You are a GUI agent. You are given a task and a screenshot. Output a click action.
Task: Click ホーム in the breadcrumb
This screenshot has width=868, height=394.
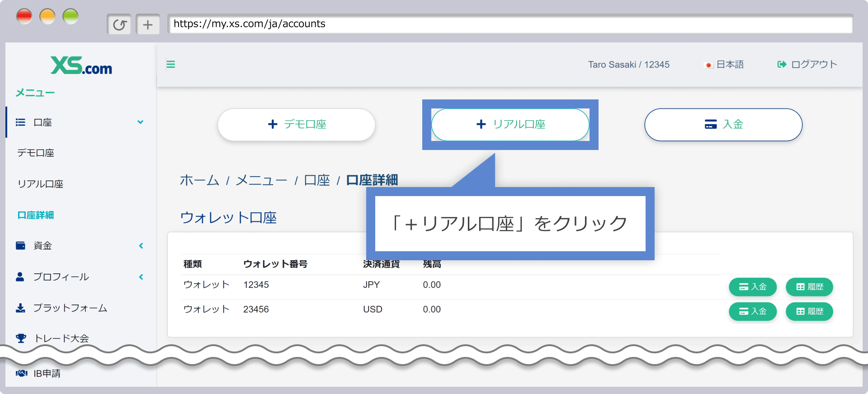tap(199, 180)
